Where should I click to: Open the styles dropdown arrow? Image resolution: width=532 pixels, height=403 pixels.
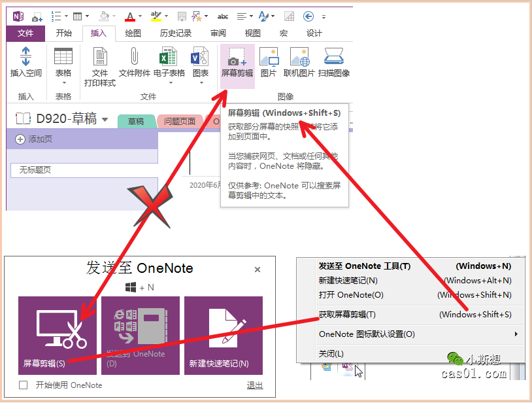273,16
